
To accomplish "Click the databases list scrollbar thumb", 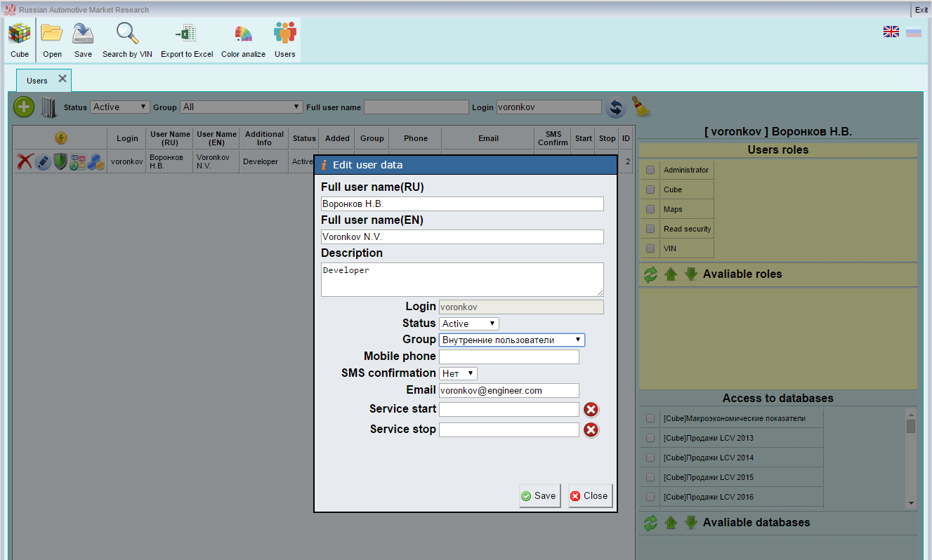I will (911, 426).
